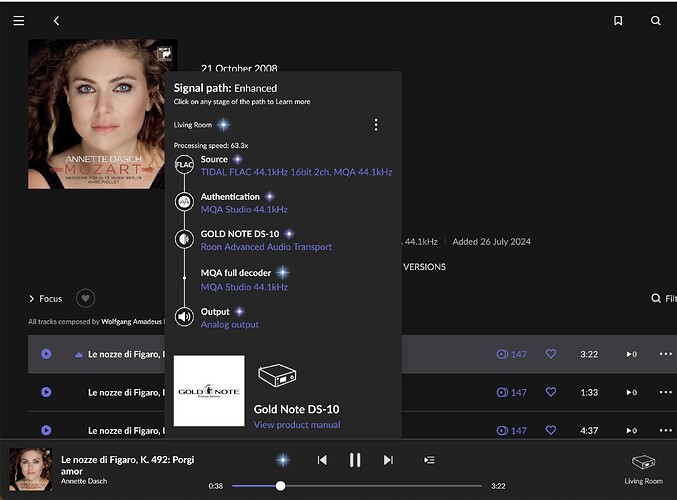Click the Annette Dasch Mozart album cover

coord(96,114)
